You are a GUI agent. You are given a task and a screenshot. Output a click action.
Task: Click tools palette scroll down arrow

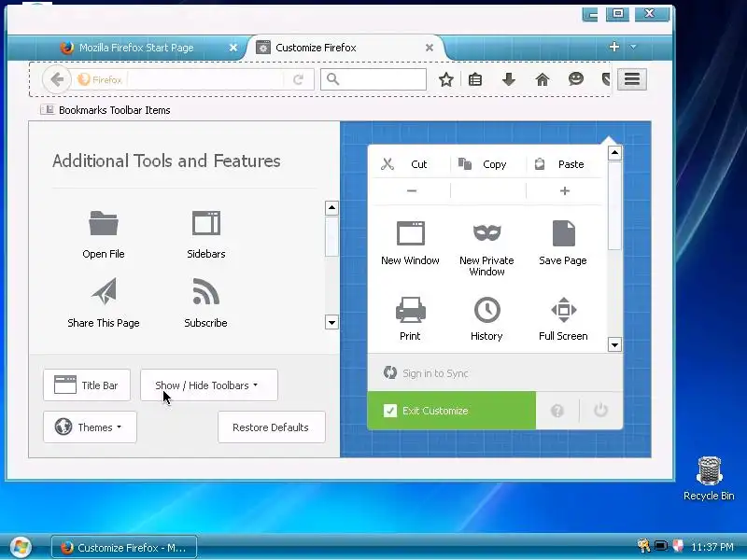pyautogui.click(x=331, y=322)
